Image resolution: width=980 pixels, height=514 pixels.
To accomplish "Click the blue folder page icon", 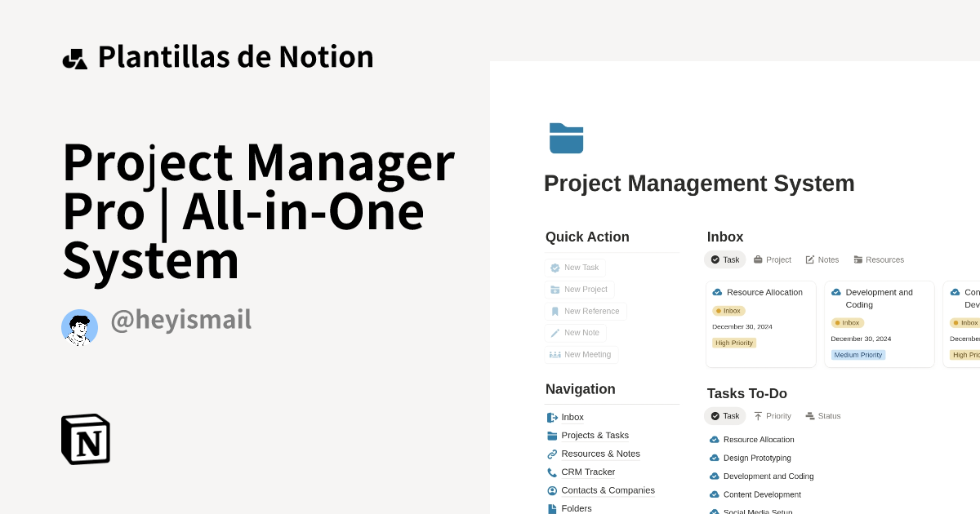I will point(566,138).
